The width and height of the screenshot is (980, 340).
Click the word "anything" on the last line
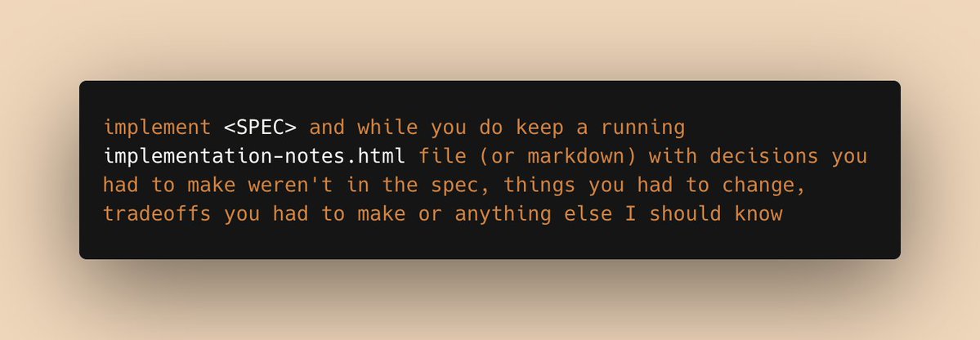click(x=503, y=214)
